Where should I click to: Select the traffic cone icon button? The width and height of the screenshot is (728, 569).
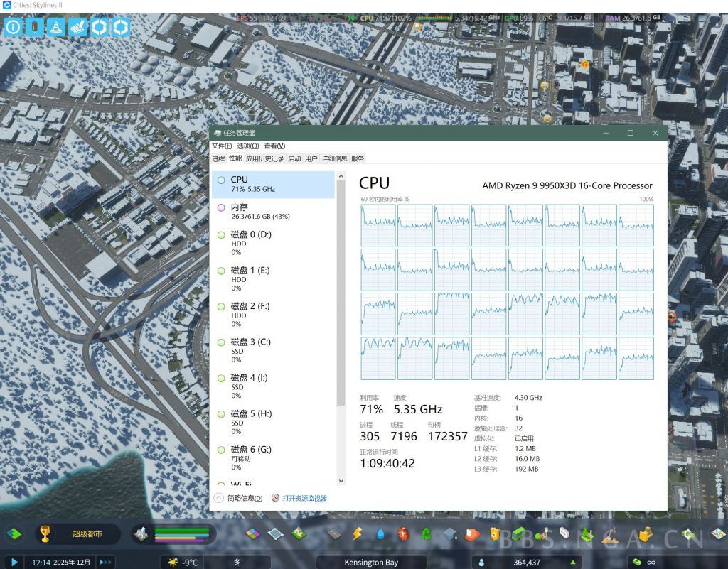(56, 27)
